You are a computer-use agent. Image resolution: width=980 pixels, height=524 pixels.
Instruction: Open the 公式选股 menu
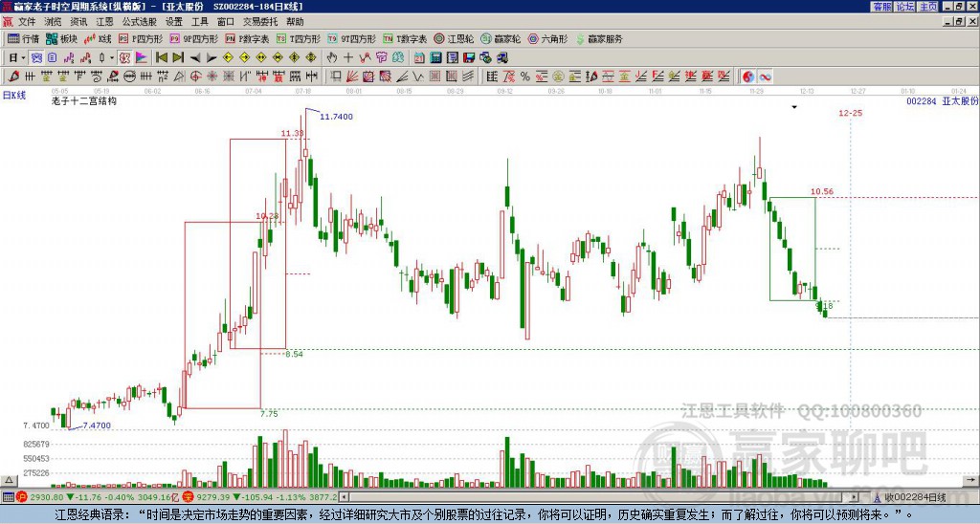coord(140,22)
